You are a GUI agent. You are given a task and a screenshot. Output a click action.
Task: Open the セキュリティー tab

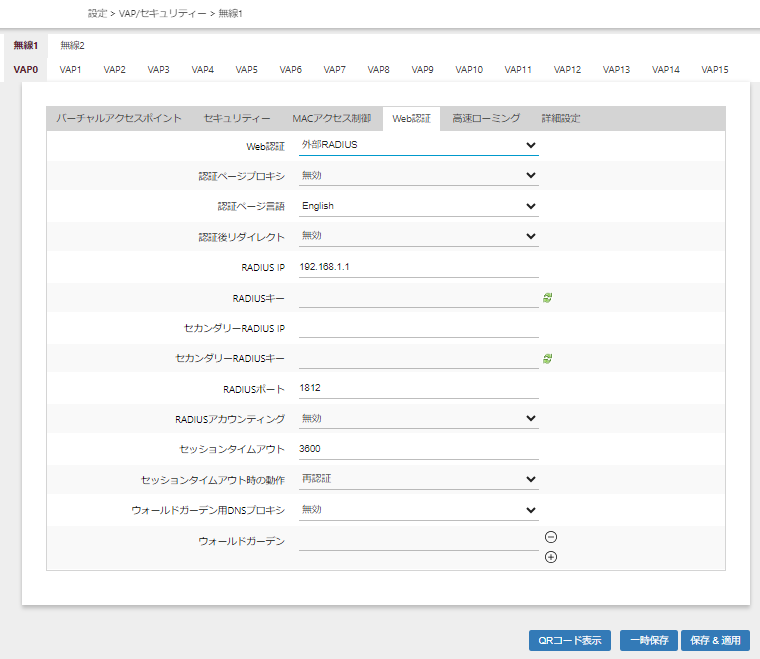tap(237, 119)
